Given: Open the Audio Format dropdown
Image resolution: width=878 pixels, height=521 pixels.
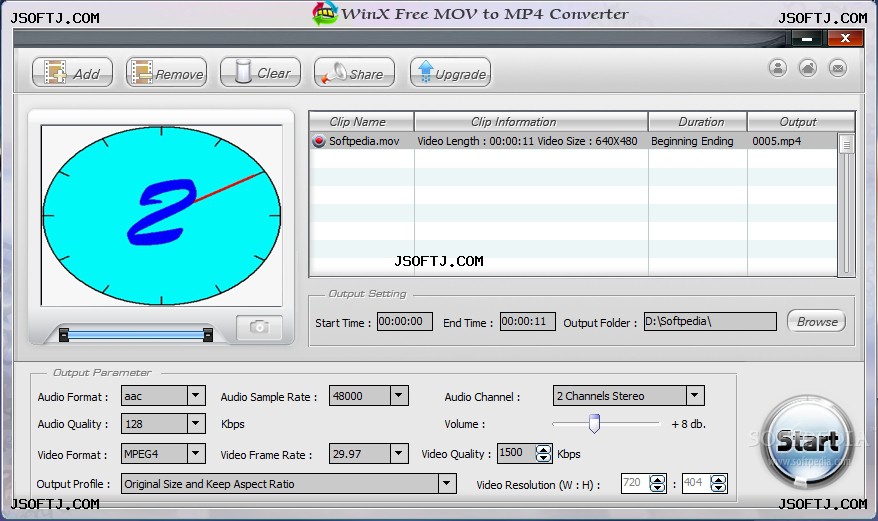Looking at the screenshot, I should tap(195, 396).
